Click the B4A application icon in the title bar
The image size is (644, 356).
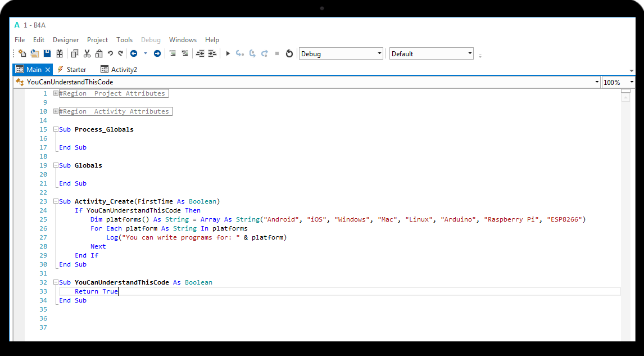click(x=17, y=25)
